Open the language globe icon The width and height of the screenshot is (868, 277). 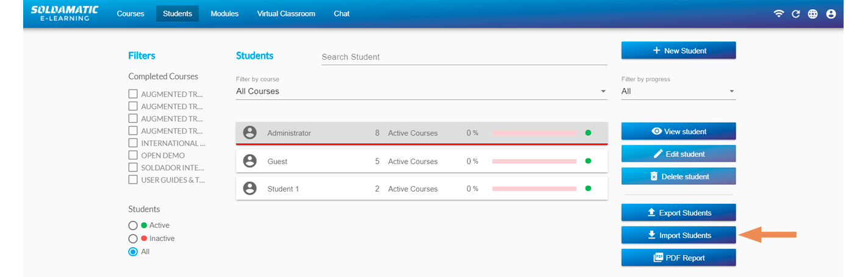[812, 13]
